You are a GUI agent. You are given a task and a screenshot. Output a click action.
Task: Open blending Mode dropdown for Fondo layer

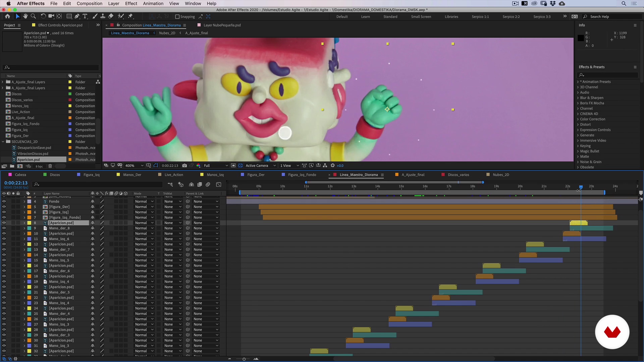pos(144,201)
